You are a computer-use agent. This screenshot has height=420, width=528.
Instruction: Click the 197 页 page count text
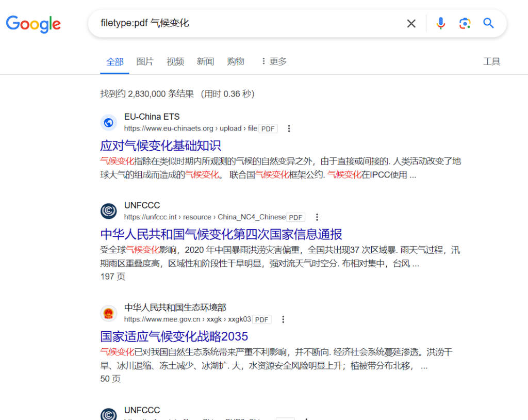[x=113, y=277]
